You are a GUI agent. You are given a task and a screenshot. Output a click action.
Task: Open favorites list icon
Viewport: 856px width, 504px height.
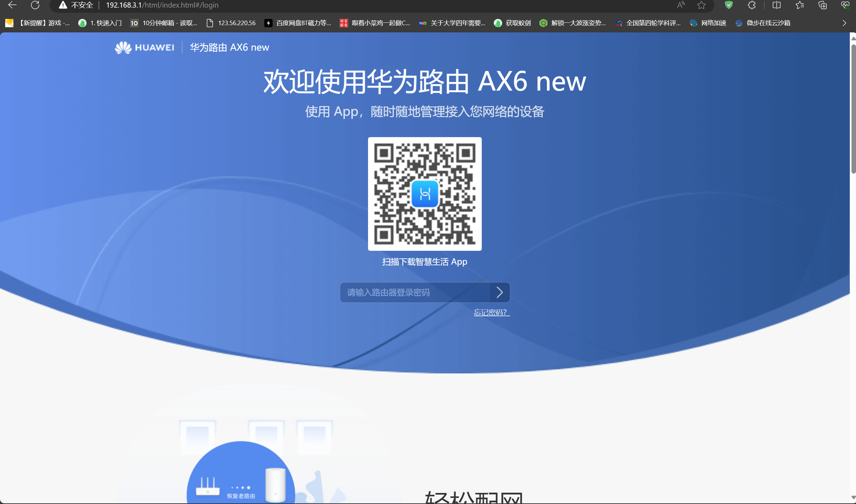(800, 5)
